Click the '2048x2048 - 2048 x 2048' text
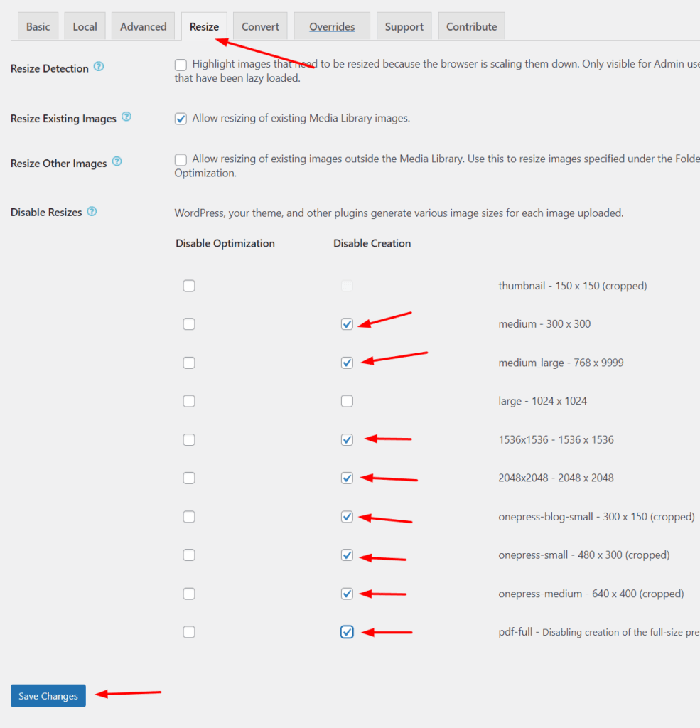This screenshot has width=700, height=728. [x=556, y=478]
